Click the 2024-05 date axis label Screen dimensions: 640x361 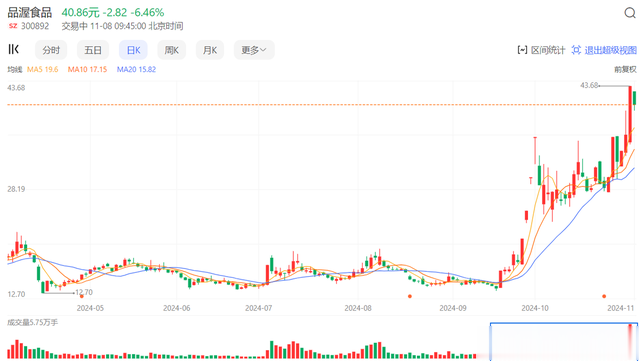tap(90, 308)
